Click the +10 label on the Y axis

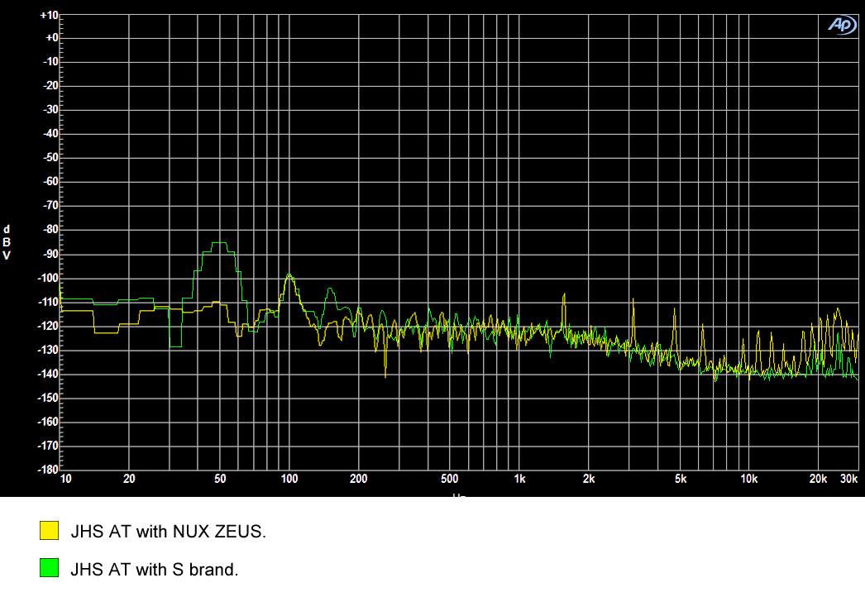click(49, 16)
